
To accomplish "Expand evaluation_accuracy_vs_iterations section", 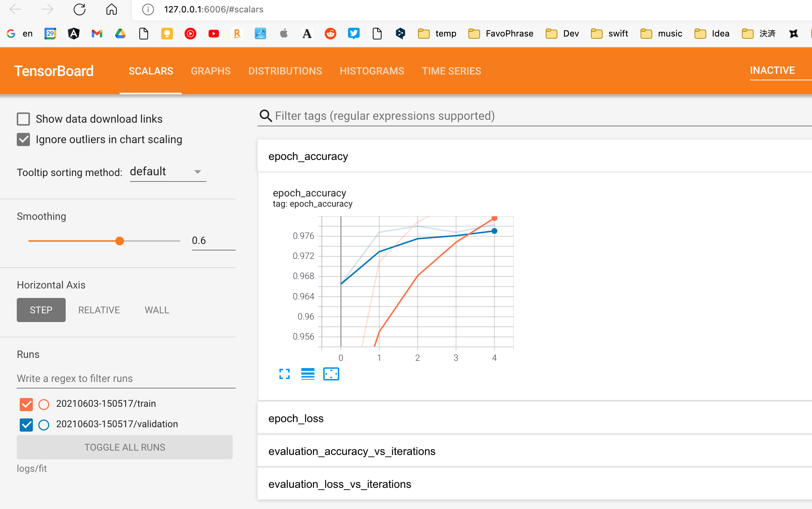I will click(352, 451).
